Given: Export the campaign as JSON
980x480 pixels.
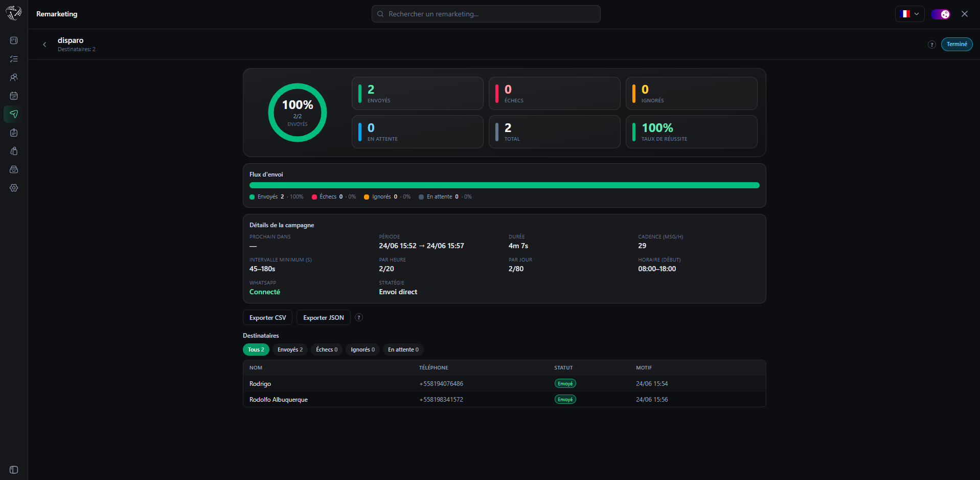Looking at the screenshot, I should (x=324, y=317).
